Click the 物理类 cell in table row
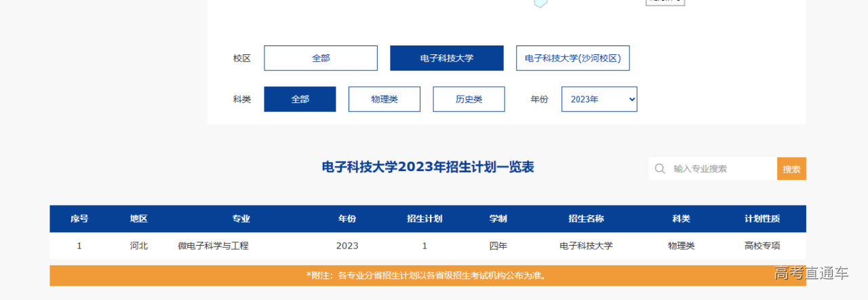Screen dimensions: 868x300 click(682, 246)
